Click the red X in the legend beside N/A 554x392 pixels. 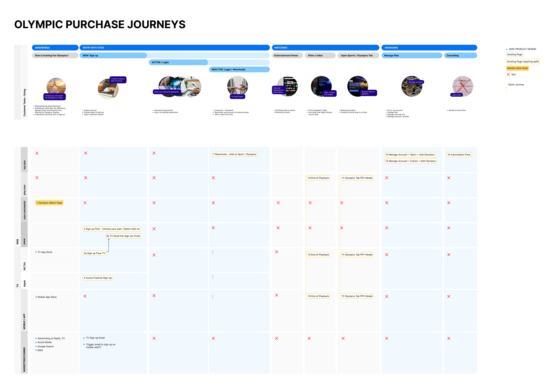point(508,75)
